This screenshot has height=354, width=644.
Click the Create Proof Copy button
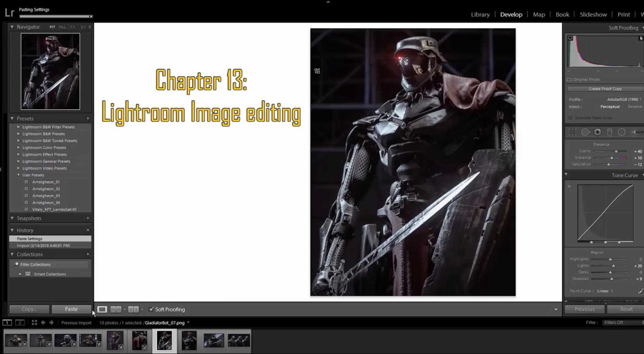[605, 89]
